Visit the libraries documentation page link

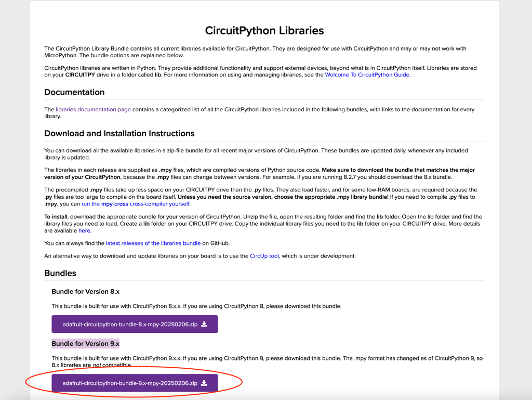tap(93, 110)
